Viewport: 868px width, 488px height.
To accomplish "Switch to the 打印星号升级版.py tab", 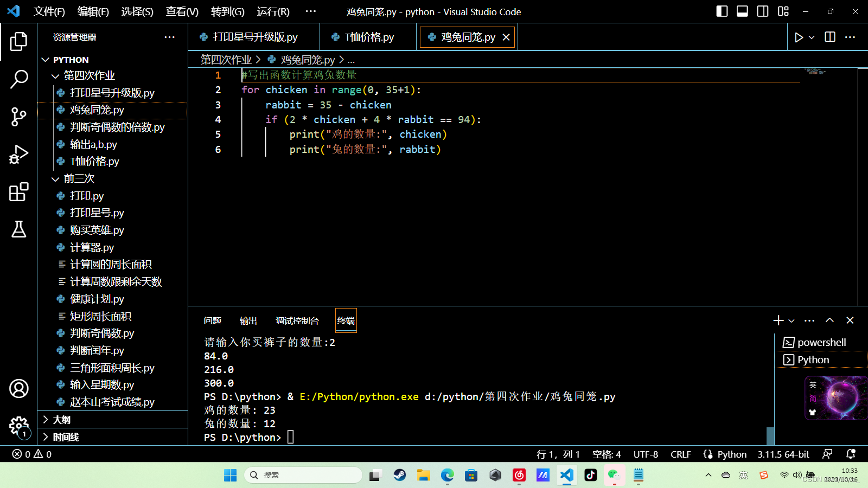I will 254,37.
